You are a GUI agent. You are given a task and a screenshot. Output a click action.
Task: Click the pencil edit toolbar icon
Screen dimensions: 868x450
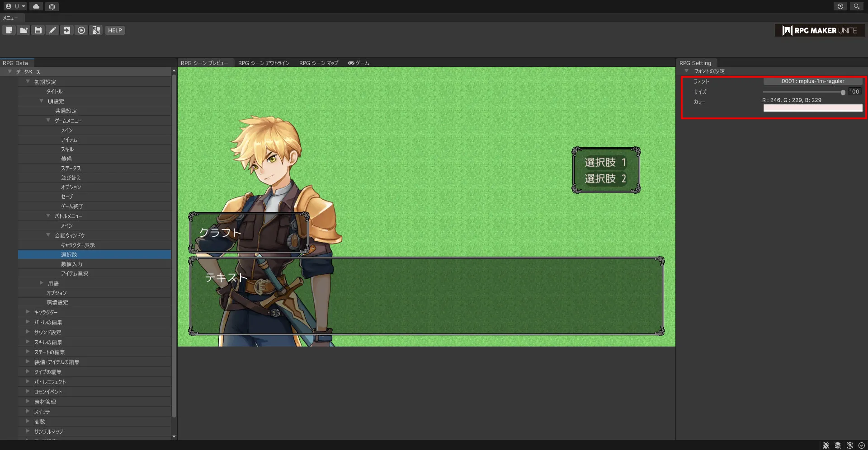tap(52, 30)
